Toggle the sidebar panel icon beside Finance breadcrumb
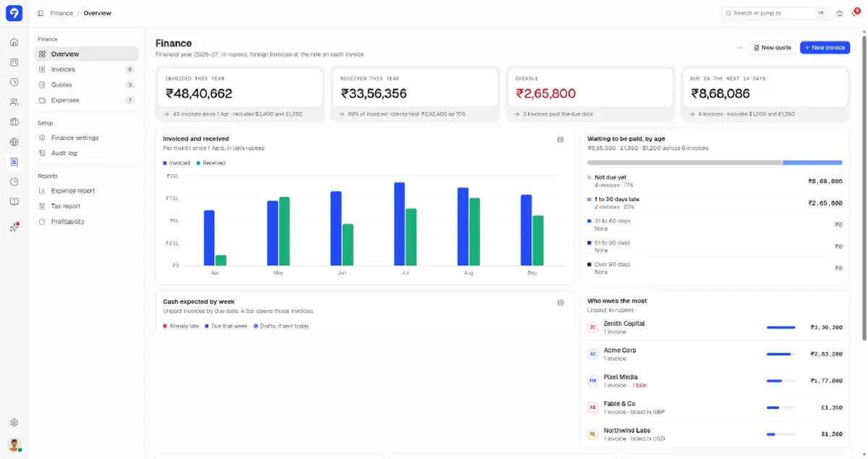 (40, 13)
